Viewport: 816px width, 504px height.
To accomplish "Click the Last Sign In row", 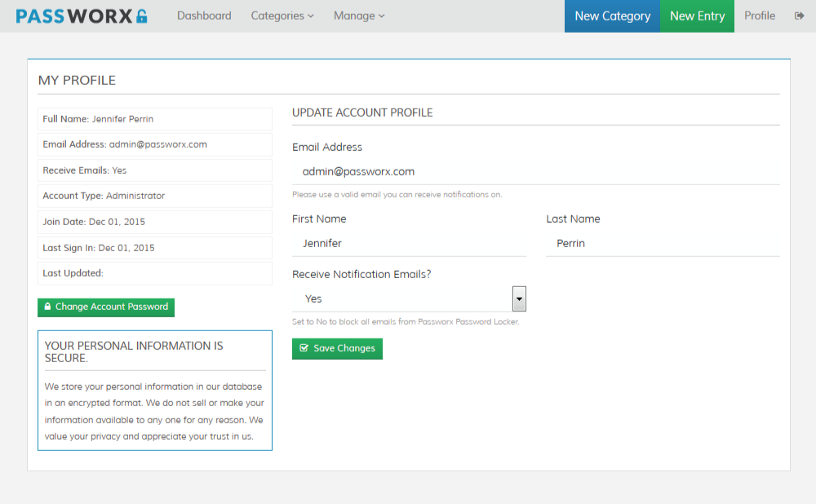I will click(x=154, y=248).
